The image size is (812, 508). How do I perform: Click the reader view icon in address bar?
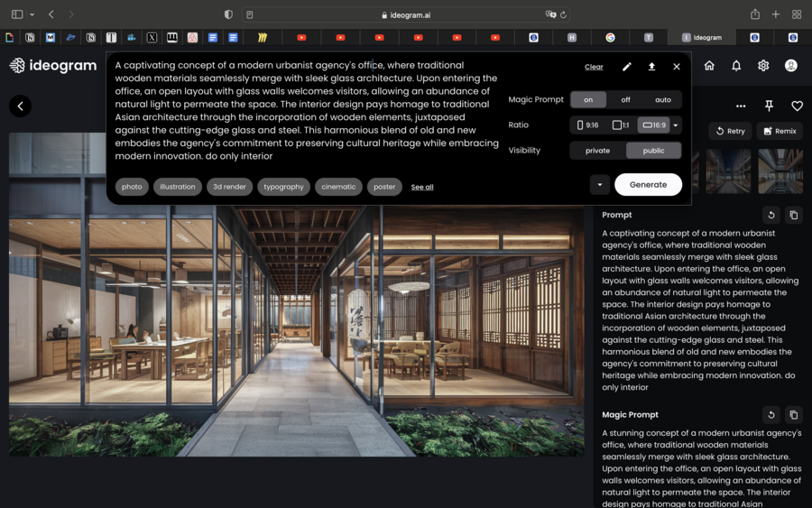click(x=250, y=15)
